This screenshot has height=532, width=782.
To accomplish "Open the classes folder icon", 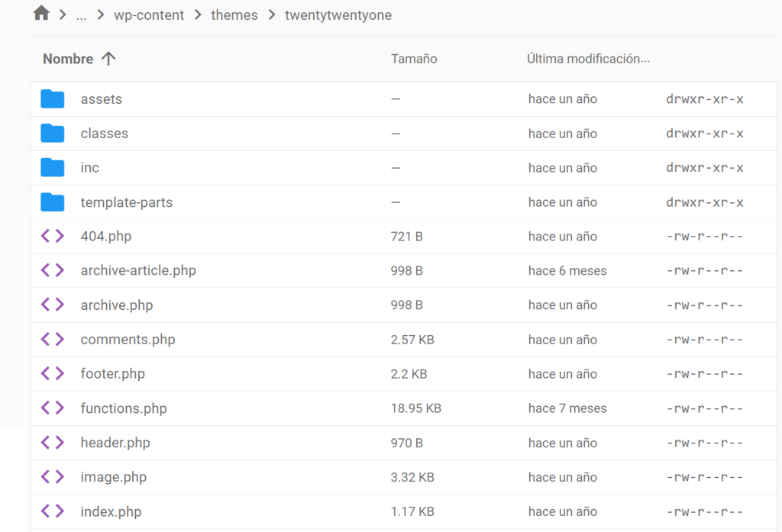I will [53, 133].
